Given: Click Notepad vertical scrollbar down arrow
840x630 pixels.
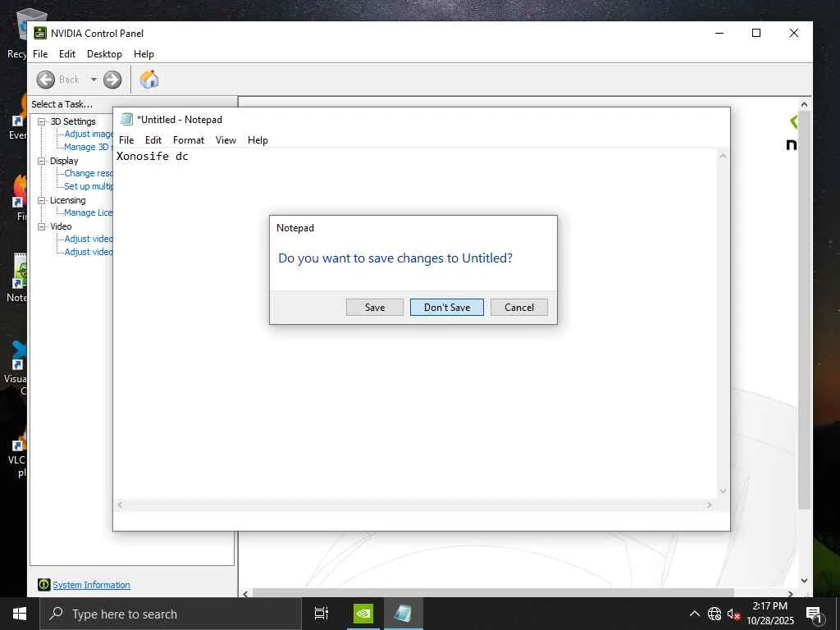Looking at the screenshot, I should click(723, 491).
